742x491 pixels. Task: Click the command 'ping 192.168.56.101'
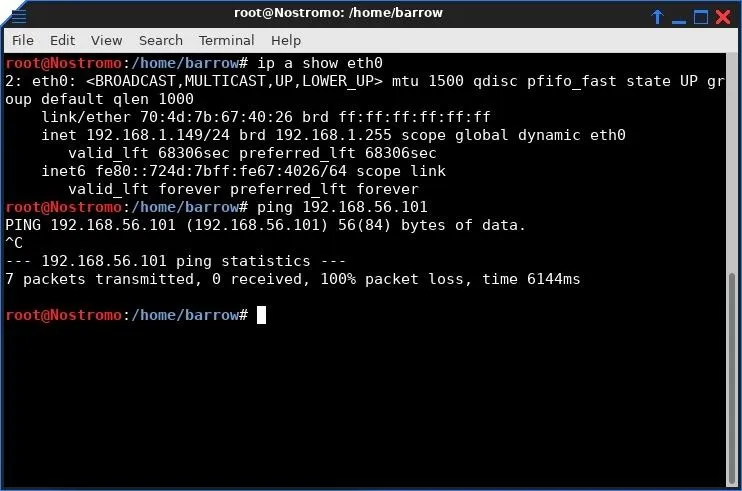click(342, 207)
